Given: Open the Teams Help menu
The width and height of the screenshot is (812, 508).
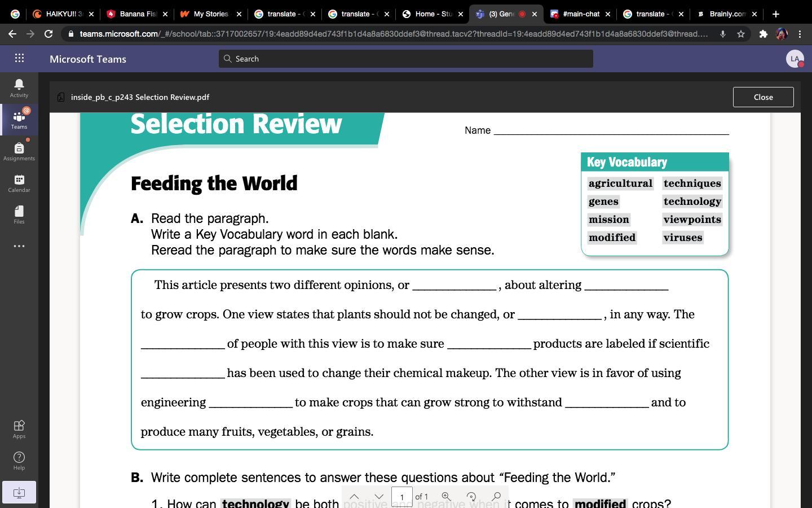Looking at the screenshot, I should [x=19, y=460].
